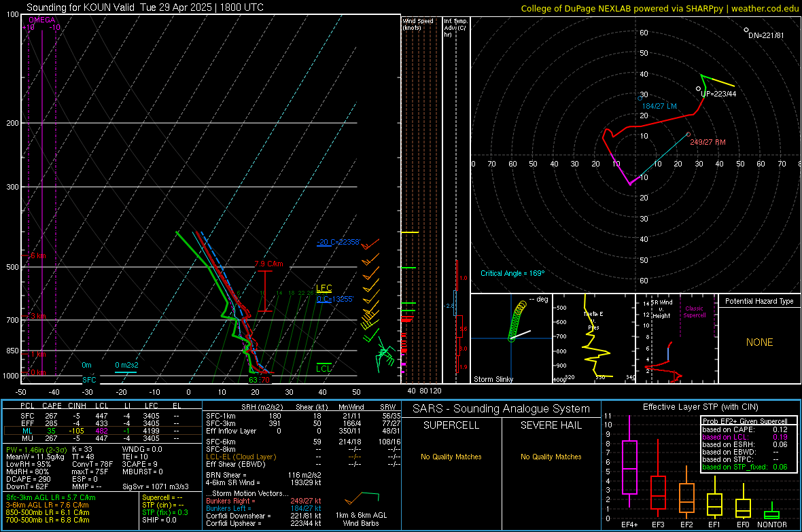Viewport: 802px width, 532px height.
Task: Click the College of DuPage NEXLAB credit text
Action: click(659, 8)
